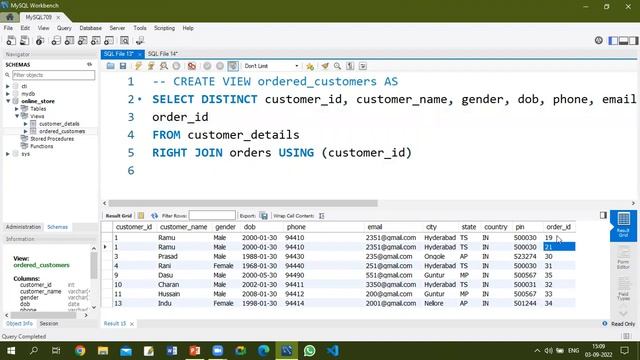640x360 pixels.
Task: Click the rollback transaction icon
Action: [x=220, y=66]
